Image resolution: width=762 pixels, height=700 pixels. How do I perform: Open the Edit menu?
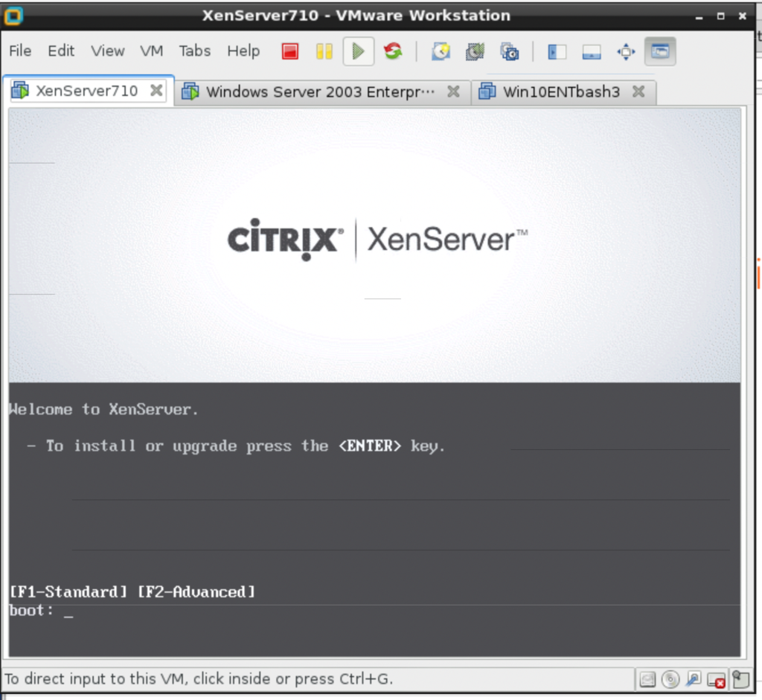point(61,51)
